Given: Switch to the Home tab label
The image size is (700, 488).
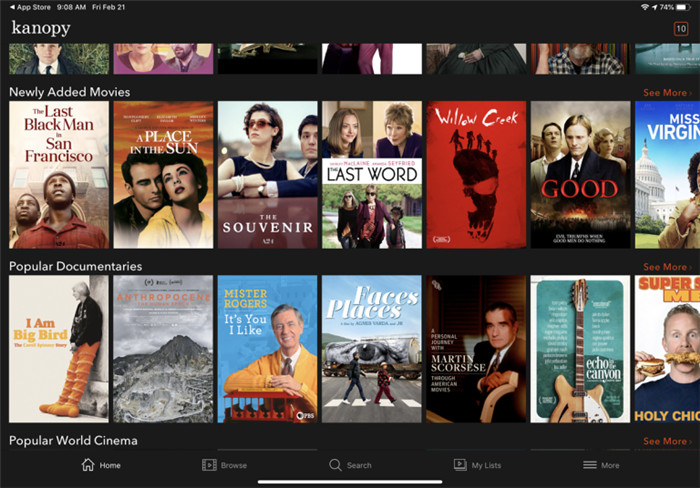Looking at the screenshot, I should (x=110, y=465).
